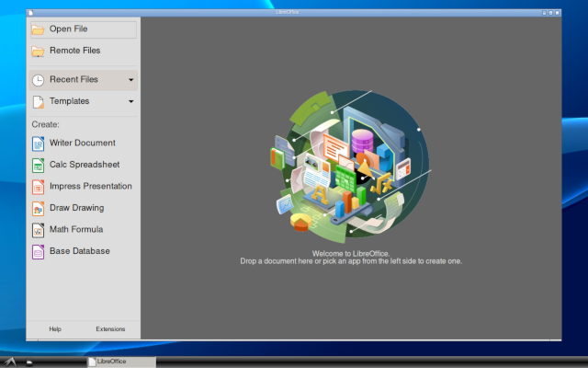Click the Recent Files clock icon
Screen dimensions: 588x368
[x=38, y=80]
